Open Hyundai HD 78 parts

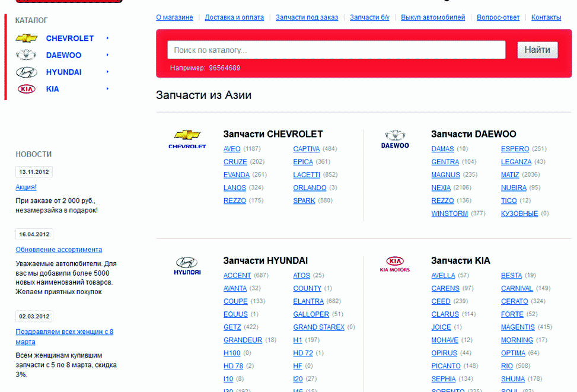coord(233,366)
